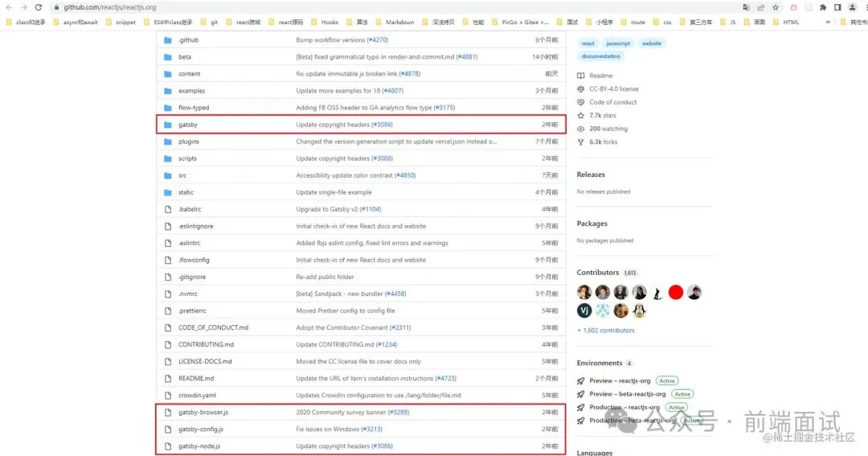Open the LICENSE-DOCS.md file
Screen dimensions: 868x456
point(205,361)
